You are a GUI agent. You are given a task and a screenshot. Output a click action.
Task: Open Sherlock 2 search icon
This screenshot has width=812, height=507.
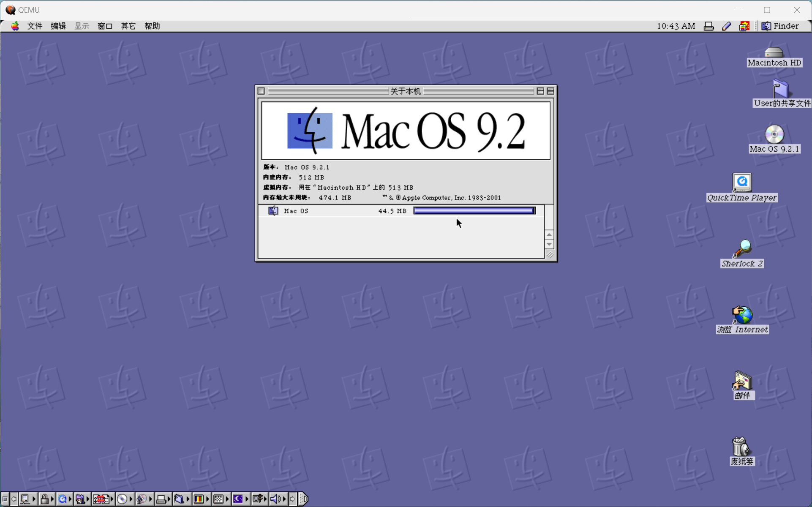pos(742,249)
